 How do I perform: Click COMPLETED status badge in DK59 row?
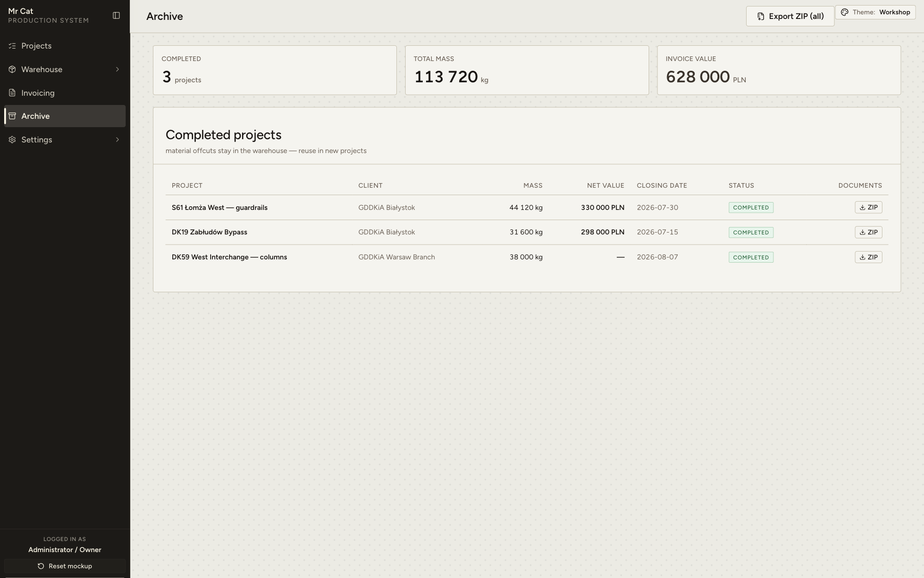(751, 258)
